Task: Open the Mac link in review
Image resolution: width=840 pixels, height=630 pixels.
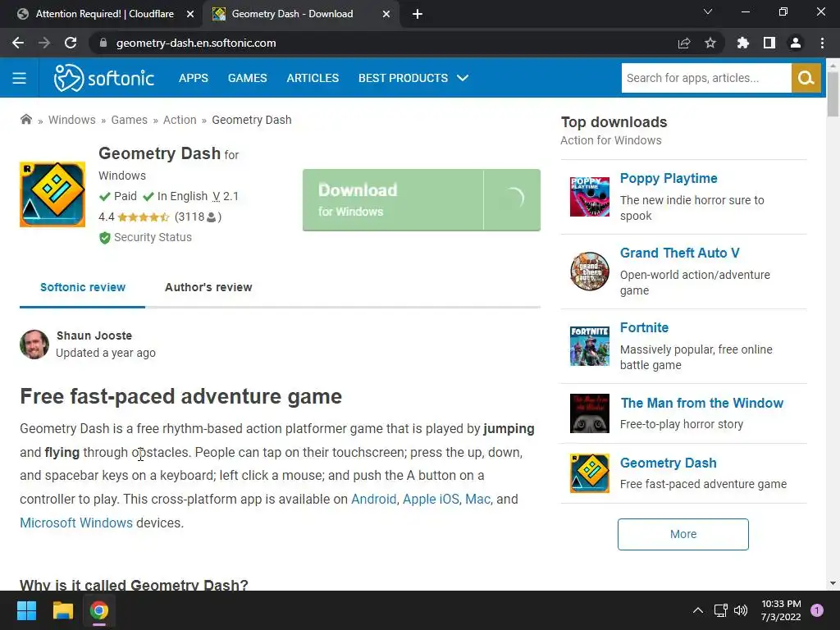Action: (477, 500)
